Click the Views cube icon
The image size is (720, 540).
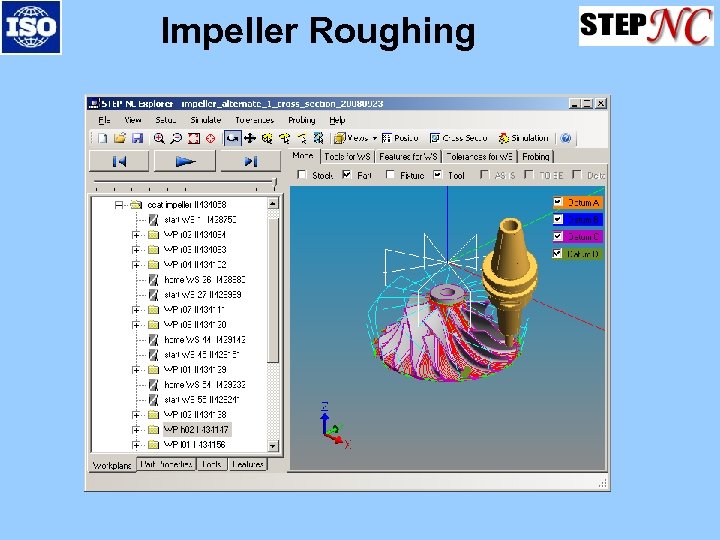[x=340, y=138]
